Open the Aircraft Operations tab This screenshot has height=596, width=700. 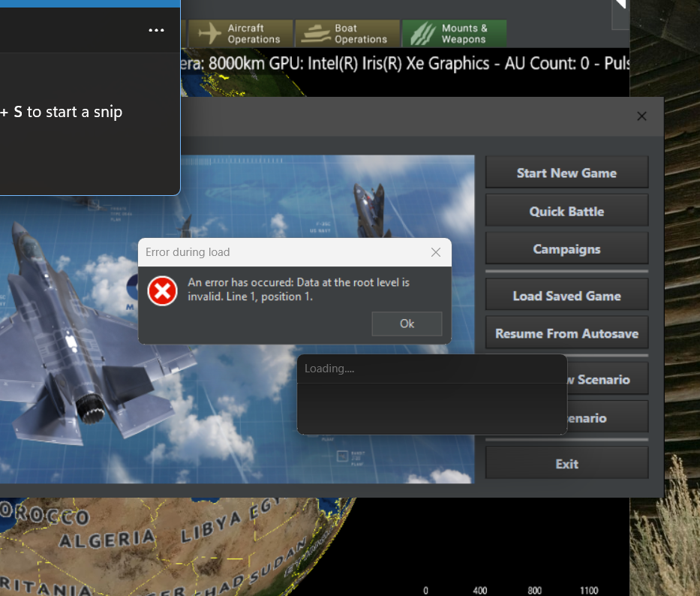click(241, 34)
